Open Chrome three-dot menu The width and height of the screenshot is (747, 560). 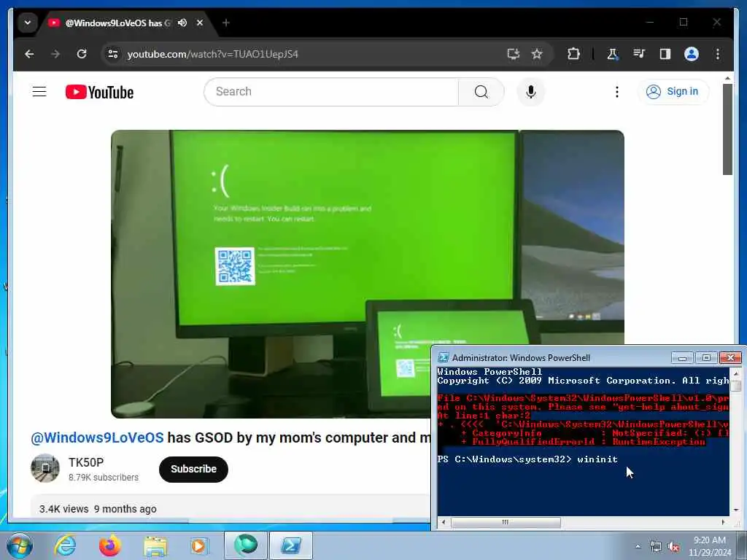tap(718, 54)
